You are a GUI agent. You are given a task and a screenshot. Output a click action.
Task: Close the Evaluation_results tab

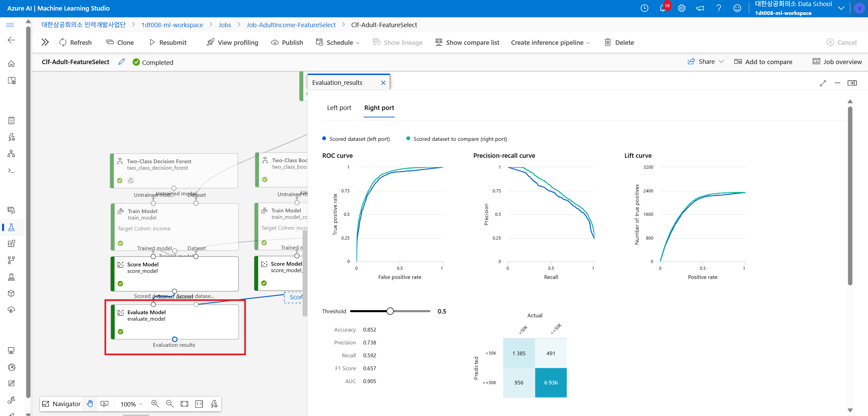[x=383, y=83]
